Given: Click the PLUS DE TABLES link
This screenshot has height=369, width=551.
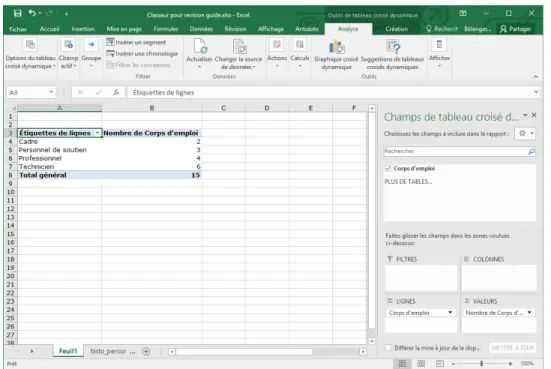Looking at the screenshot, I should click(408, 182).
